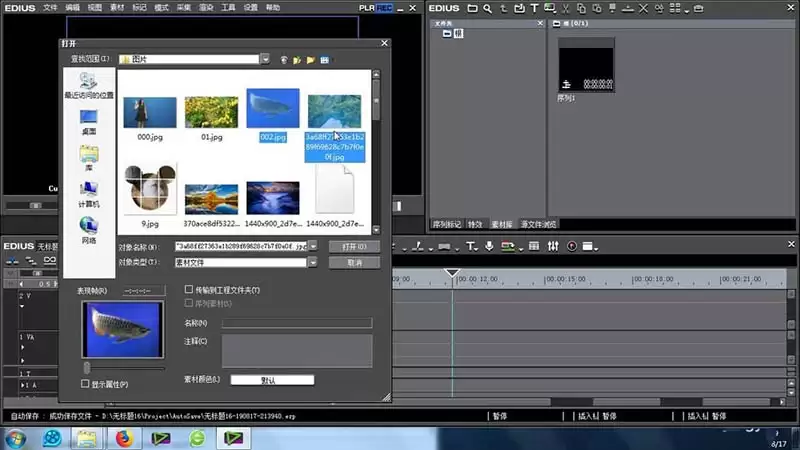
Task: Open the audio mixer icon in timeline toolbar
Action: pos(553,246)
